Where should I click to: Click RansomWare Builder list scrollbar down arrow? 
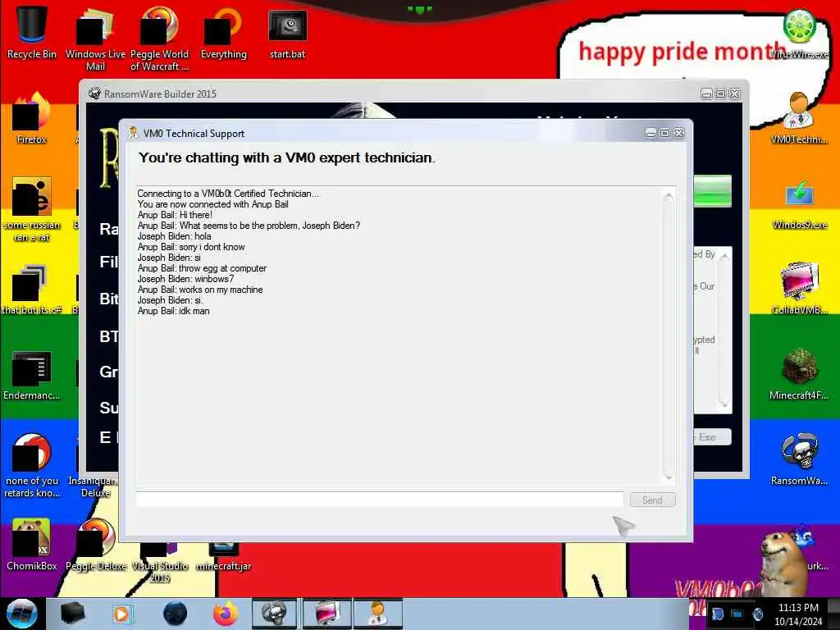[724, 404]
